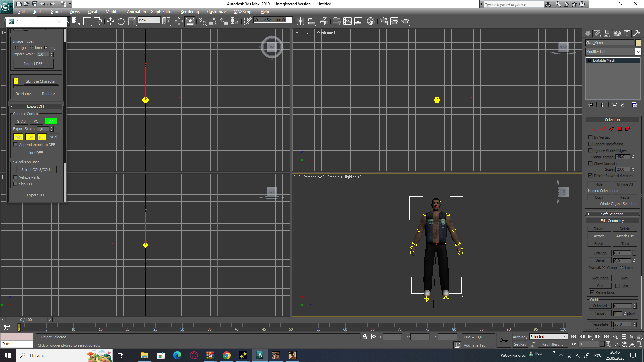The image size is (644, 362).
Task: Open the Modifier List dropdown
Action: (638, 52)
